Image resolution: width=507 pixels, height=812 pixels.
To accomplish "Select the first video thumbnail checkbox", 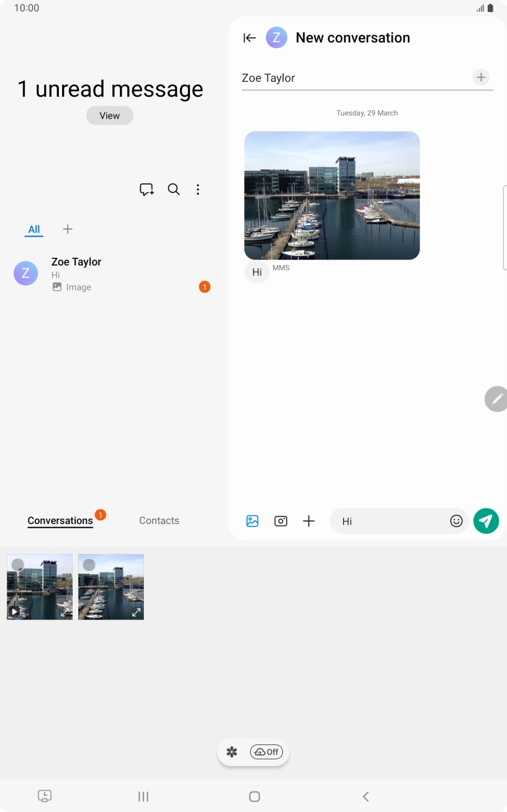I will point(18,564).
